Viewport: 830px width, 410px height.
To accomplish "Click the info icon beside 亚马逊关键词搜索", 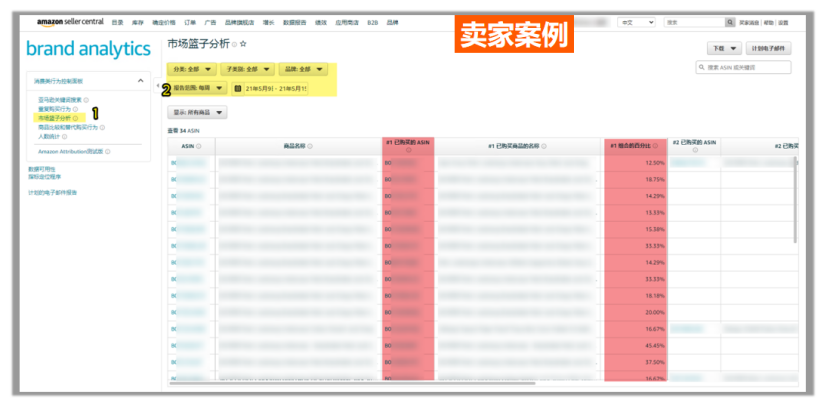I will pos(86,99).
